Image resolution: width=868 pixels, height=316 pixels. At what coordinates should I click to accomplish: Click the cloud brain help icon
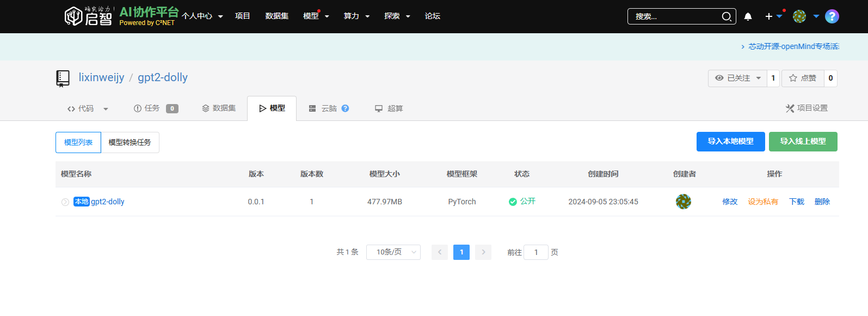[x=345, y=108]
